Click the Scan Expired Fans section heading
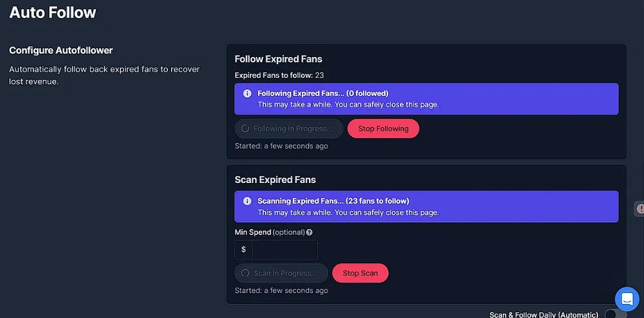The image size is (644, 318). tap(275, 180)
